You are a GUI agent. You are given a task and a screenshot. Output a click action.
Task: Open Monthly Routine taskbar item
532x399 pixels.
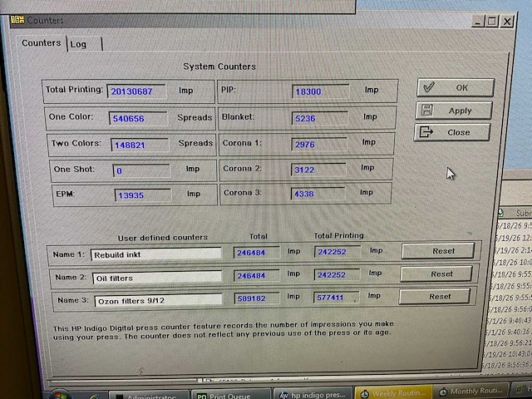pyautogui.click(x=471, y=392)
